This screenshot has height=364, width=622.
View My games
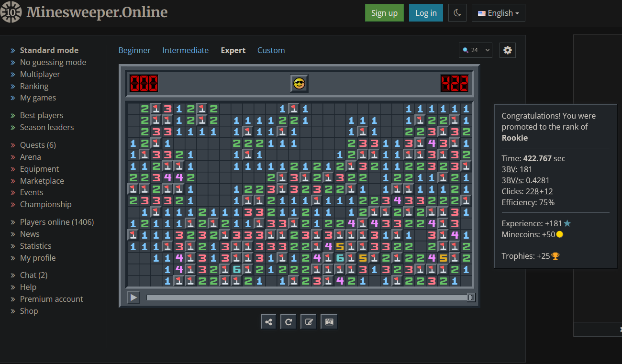coord(38,98)
